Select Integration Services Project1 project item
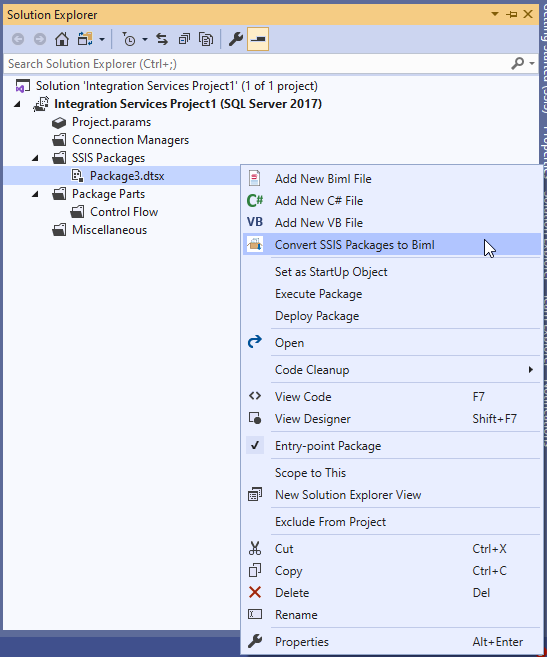The width and height of the screenshot is (547, 657). (x=188, y=104)
